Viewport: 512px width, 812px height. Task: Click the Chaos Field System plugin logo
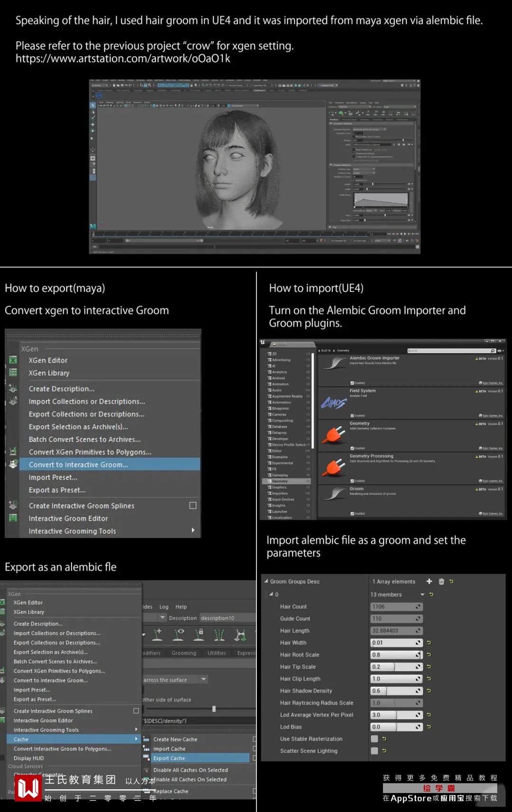coord(334,403)
